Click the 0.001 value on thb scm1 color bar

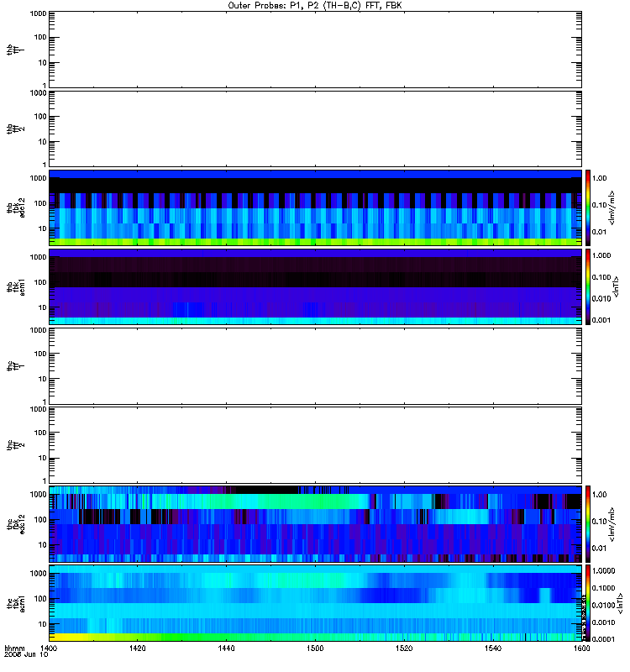click(601, 320)
